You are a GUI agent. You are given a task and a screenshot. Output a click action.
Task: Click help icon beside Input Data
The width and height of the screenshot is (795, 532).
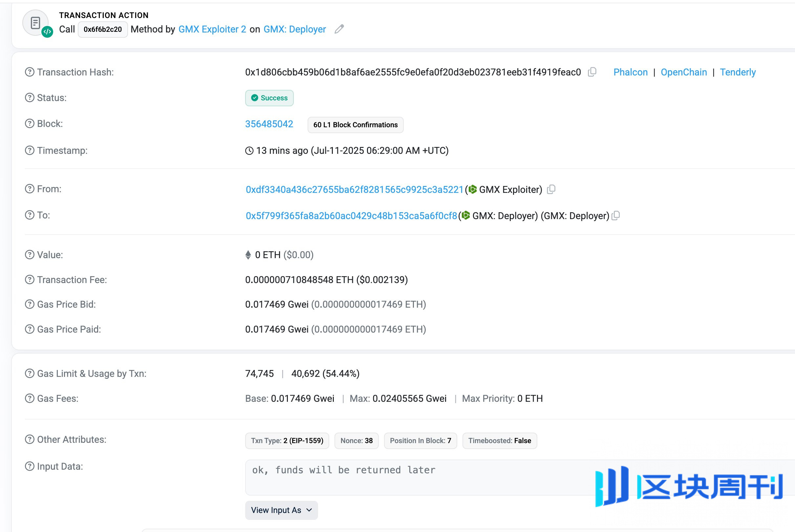(x=30, y=466)
